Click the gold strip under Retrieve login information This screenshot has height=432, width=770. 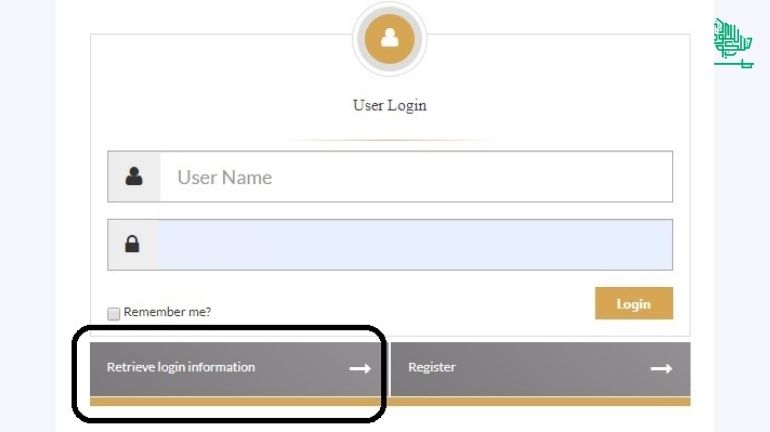pyautogui.click(x=236, y=401)
